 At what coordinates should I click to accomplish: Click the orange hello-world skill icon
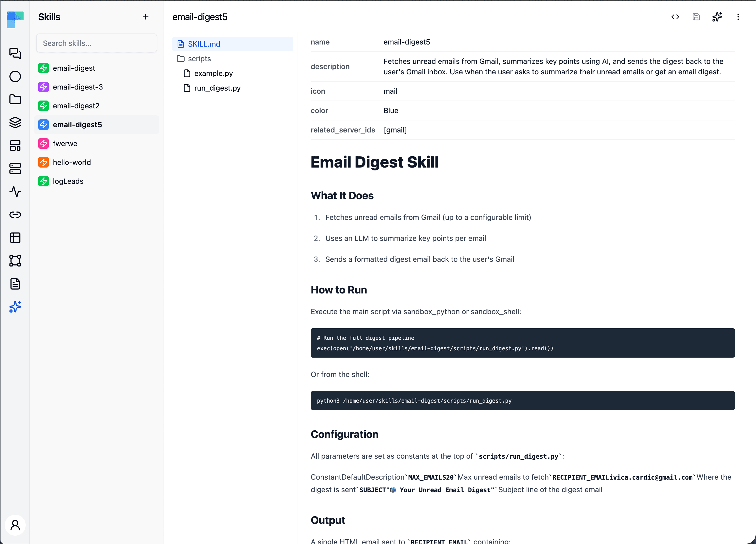(x=43, y=162)
